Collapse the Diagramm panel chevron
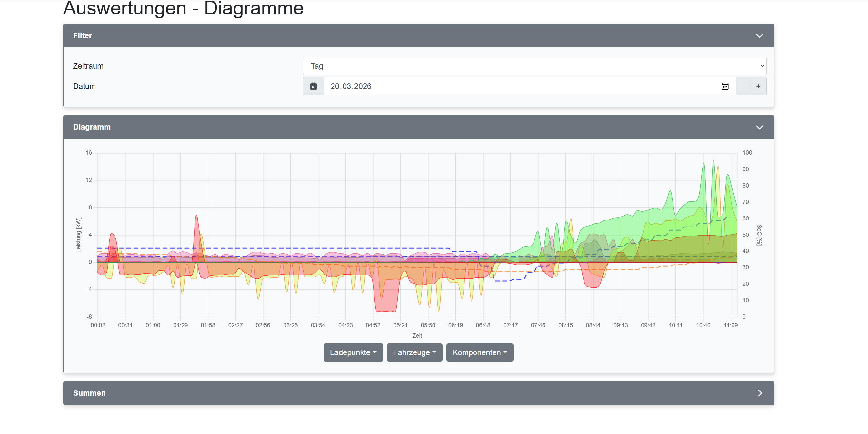The image size is (868, 434). pos(759,127)
